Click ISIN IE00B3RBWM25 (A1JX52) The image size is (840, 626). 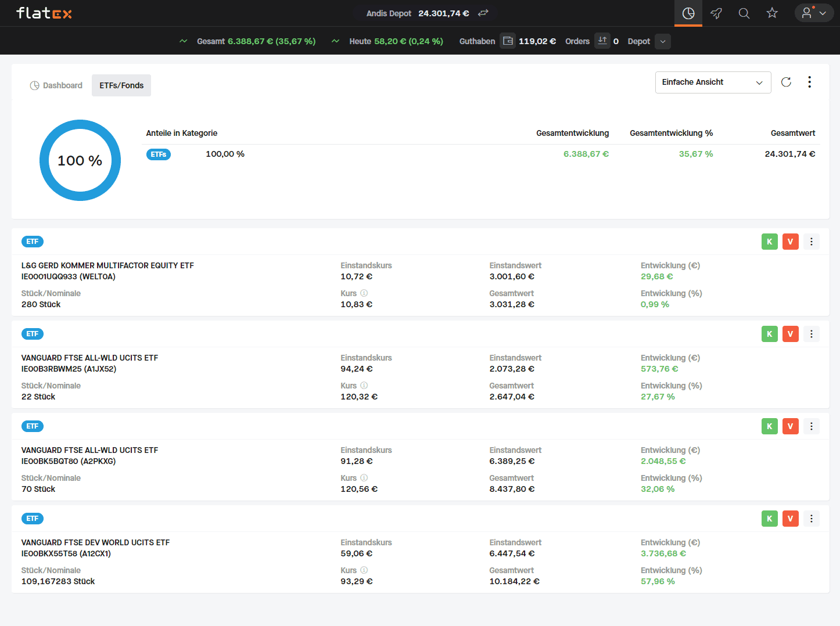pyautogui.click(x=69, y=369)
